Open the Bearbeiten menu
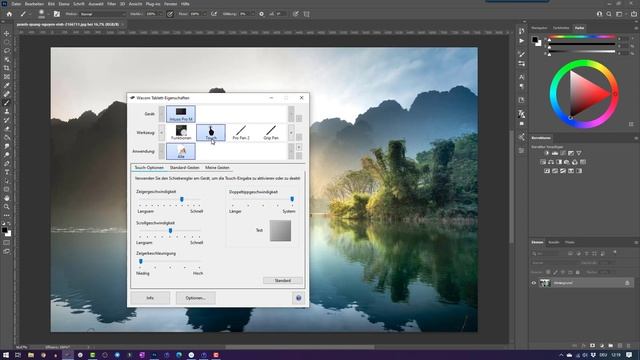The width and height of the screenshot is (640, 360). coord(34,4)
